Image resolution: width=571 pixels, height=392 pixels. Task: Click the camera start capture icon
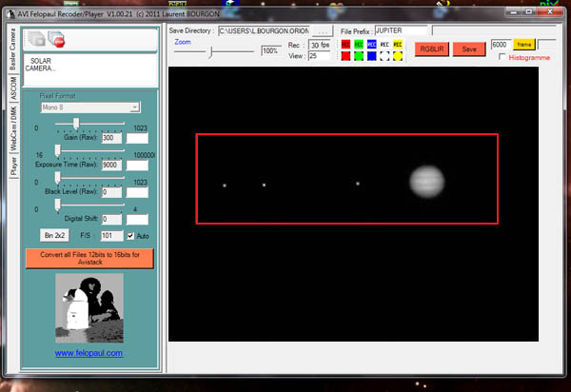point(37,40)
